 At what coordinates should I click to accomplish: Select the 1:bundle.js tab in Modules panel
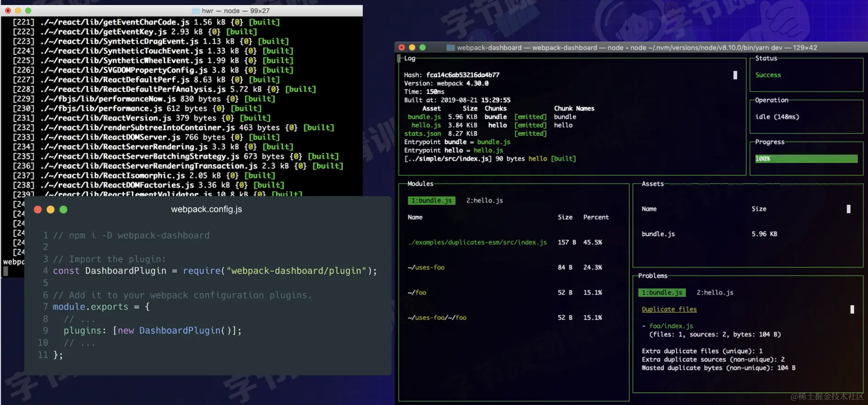click(x=431, y=201)
